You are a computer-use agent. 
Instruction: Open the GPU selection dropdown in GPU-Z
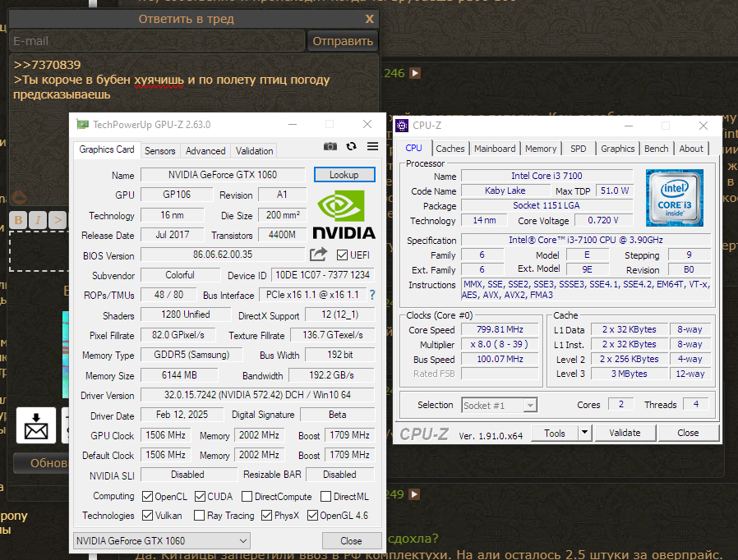[x=161, y=541]
